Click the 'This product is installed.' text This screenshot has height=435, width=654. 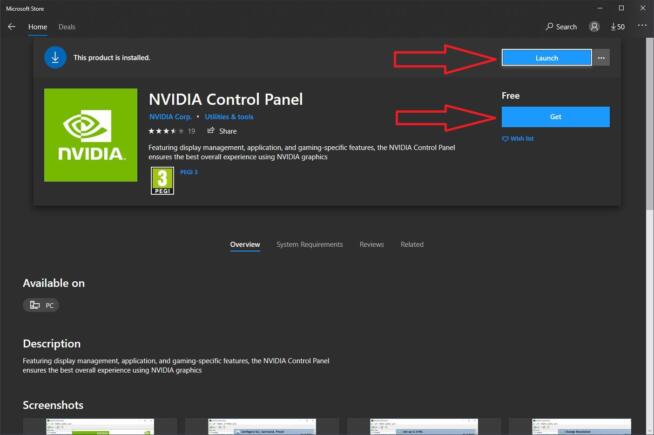(x=112, y=58)
